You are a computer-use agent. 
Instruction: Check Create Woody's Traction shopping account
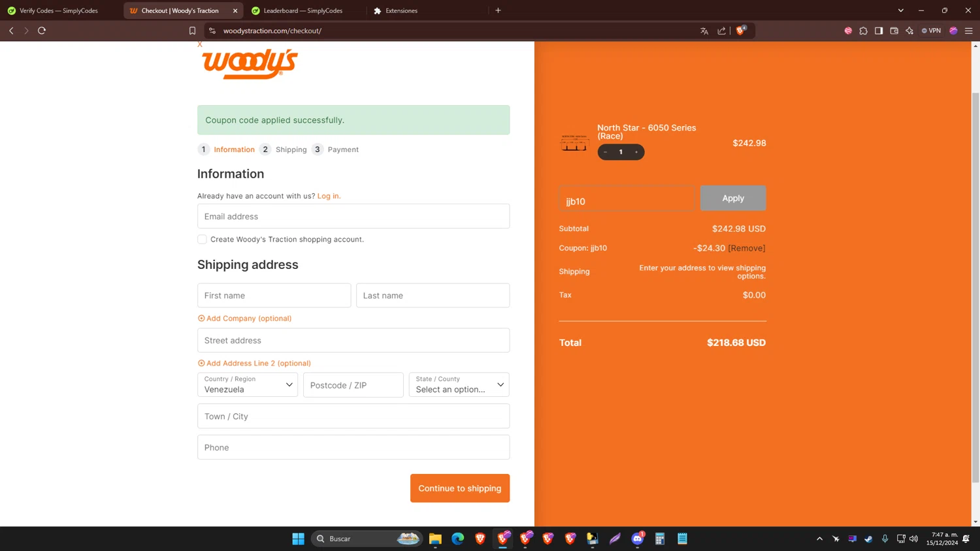(202, 240)
